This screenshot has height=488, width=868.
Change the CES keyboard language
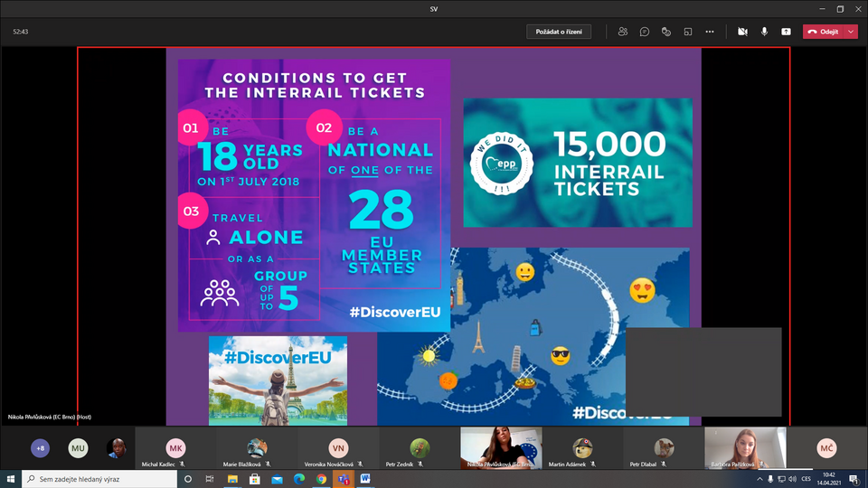click(x=806, y=479)
